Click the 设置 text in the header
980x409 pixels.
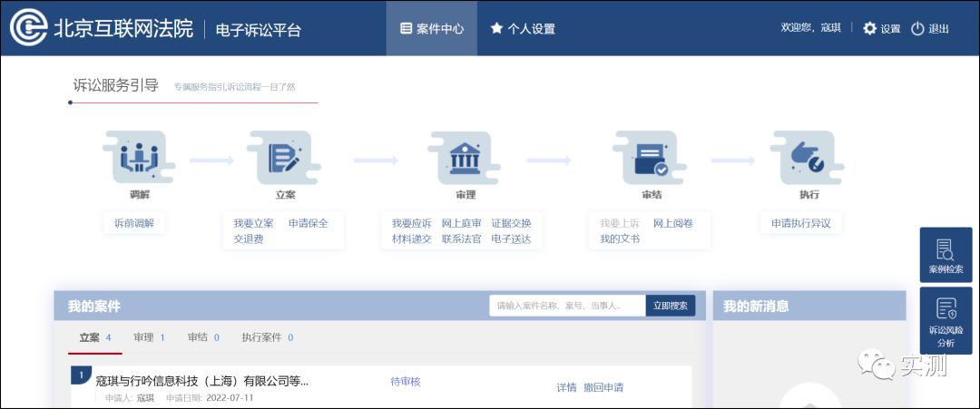coord(890,29)
